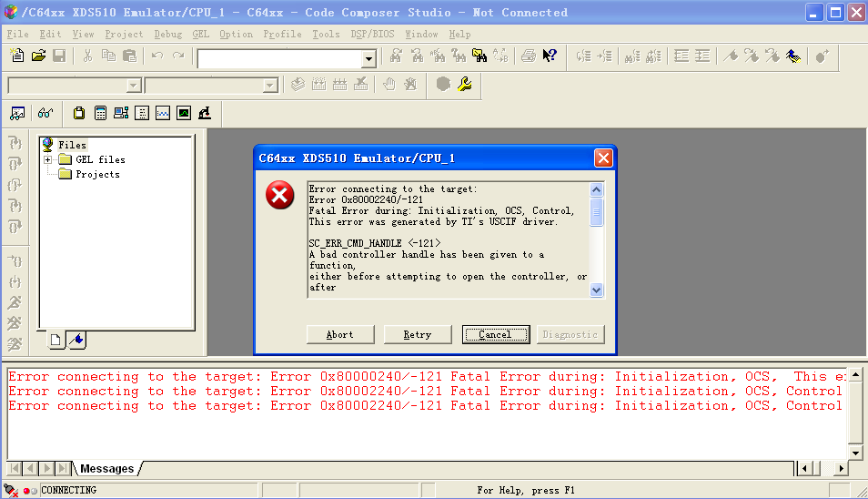
Task: Click the Toggle Breakpoint hand icon variant
Action: point(410,84)
